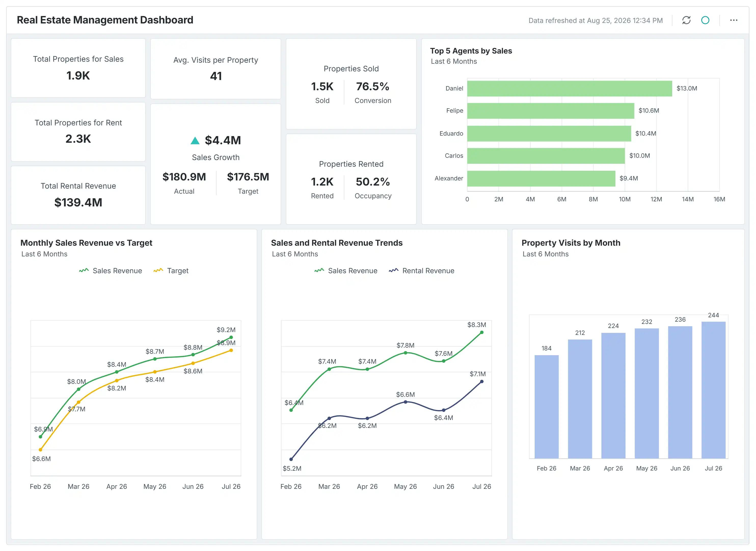Screen dimensions: 756x551
Task: Click Alexander's $9.4M bar
Action: pos(541,178)
